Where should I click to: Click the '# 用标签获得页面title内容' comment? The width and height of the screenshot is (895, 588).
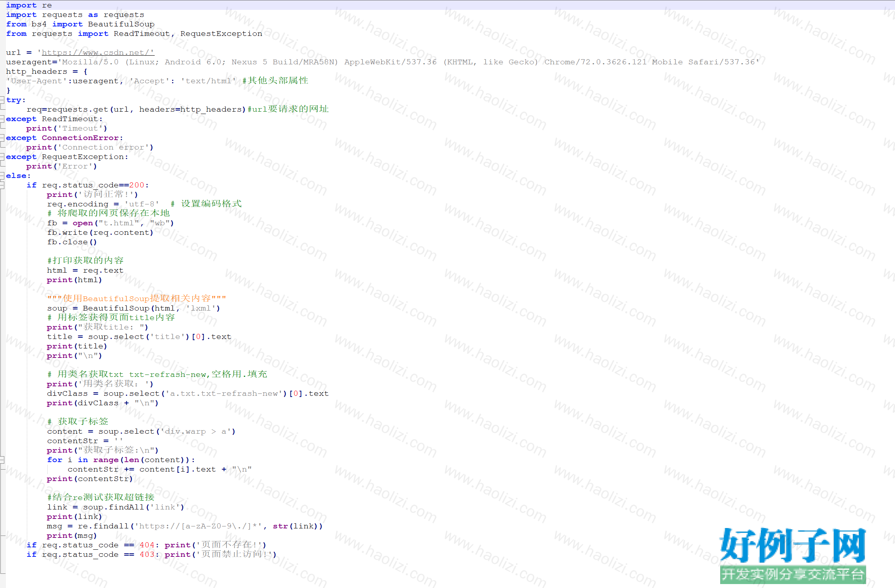click(x=111, y=317)
